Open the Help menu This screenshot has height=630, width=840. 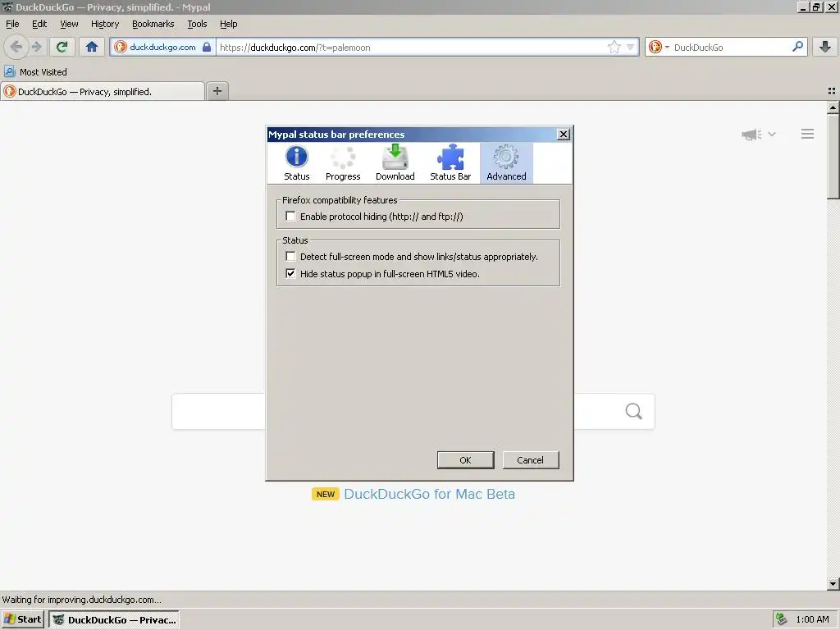(228, 24)
